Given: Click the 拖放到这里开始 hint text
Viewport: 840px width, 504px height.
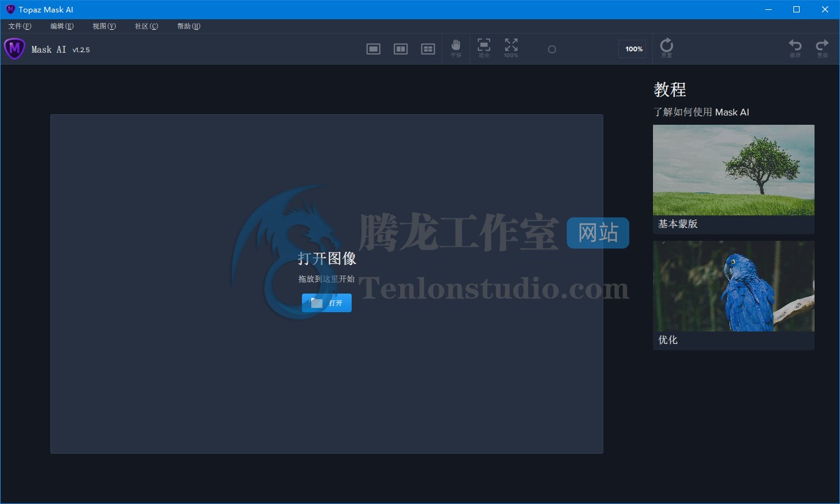Looking at the screenshot, I should 326,279.
